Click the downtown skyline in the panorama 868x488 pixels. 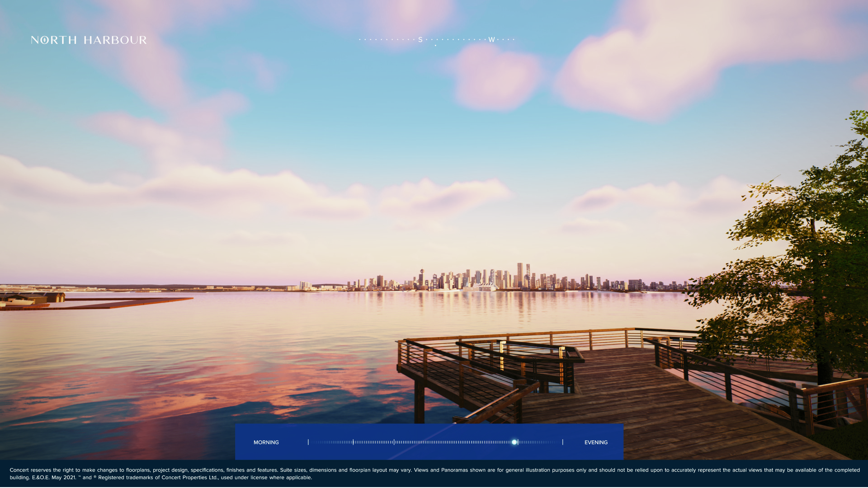click(x=497, y=279)
